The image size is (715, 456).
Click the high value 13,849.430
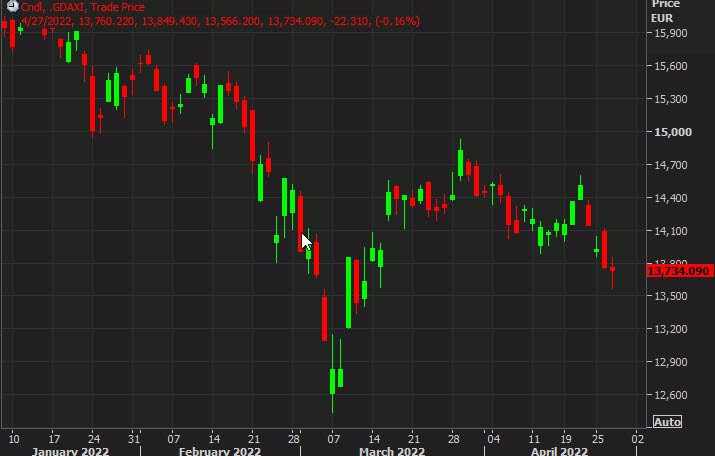[x=170, y=21]
